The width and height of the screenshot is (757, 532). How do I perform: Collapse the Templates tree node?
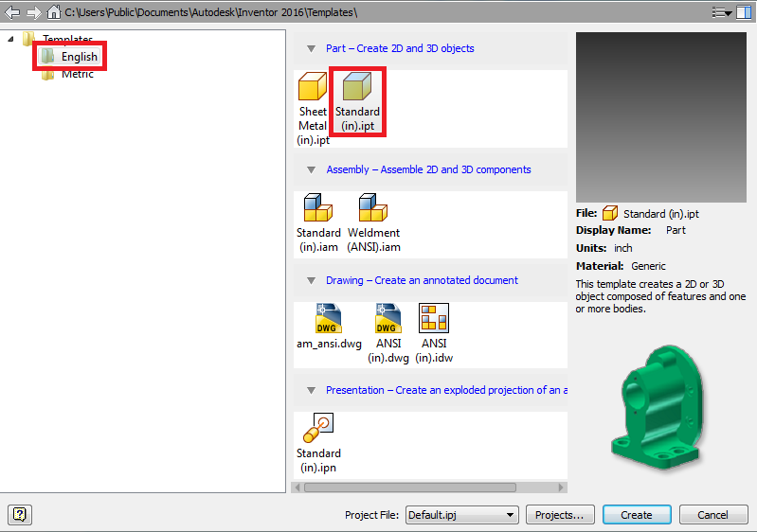(11, 39)
